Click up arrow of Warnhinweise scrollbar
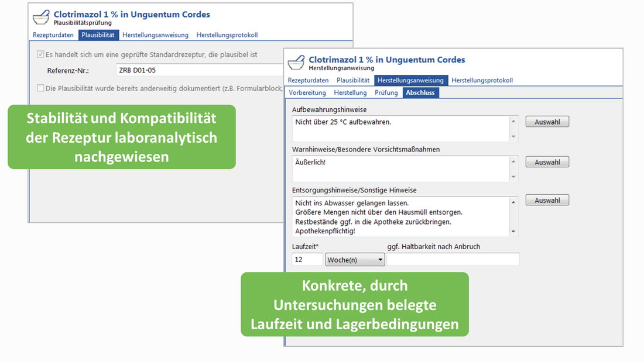Screen dimensions: 644x362 (x=513, y=161)
